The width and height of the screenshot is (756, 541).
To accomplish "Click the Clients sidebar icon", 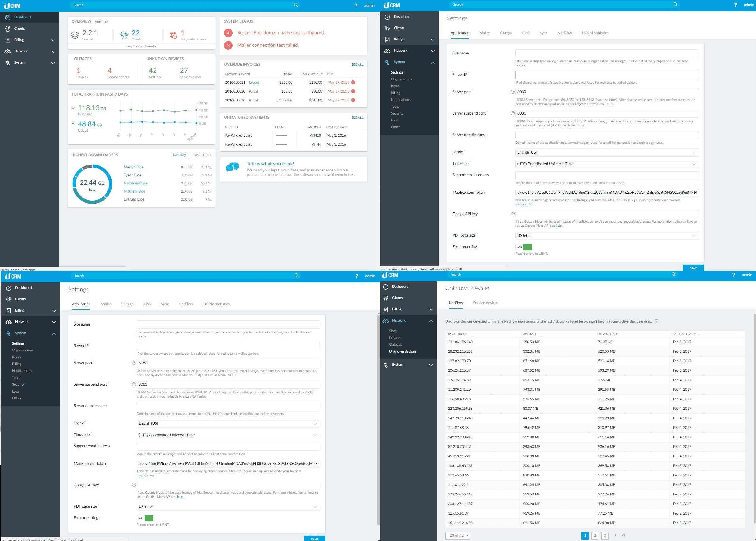I will 8,29.
